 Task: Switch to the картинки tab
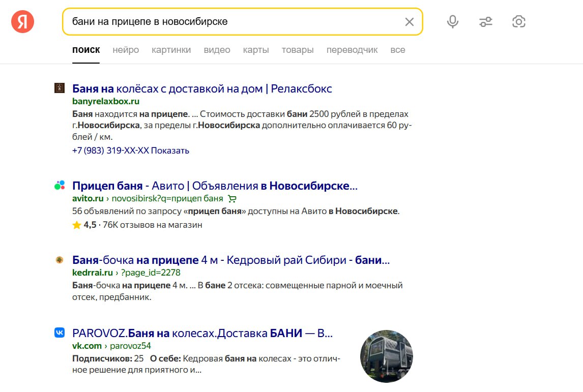[171, 50]
